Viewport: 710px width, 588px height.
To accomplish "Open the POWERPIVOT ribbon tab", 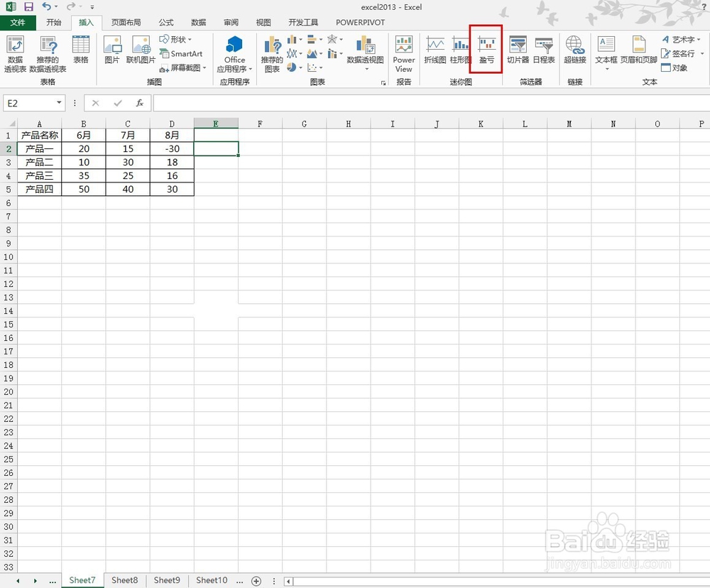I will [x=360, y=22].
